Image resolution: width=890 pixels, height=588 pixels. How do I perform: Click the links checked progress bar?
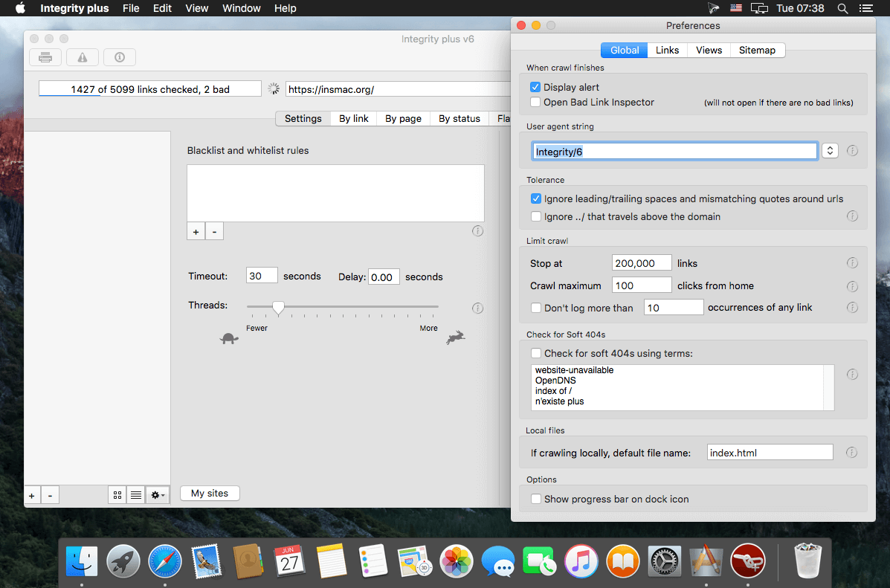pyautogui.click(x=150, y=89)
